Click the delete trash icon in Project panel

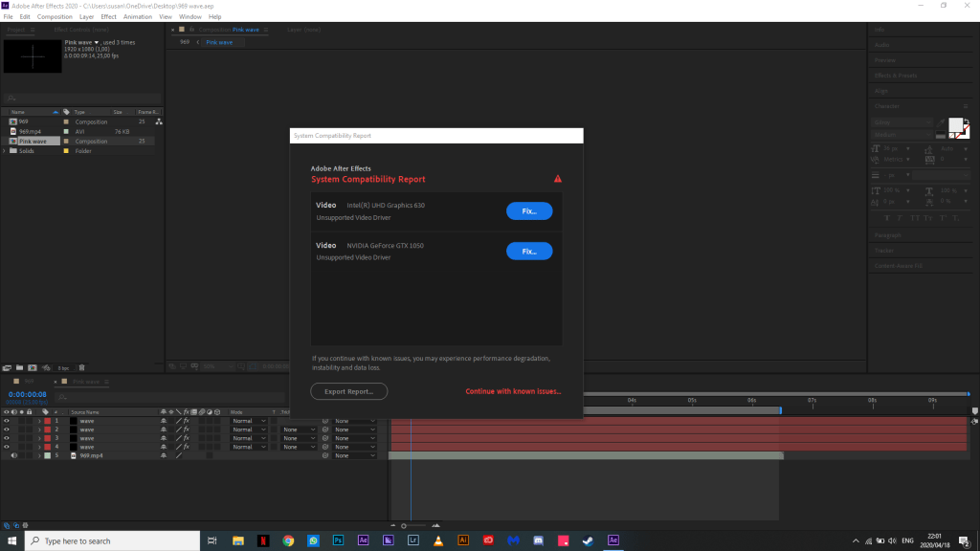pyautogui.click(x=81, y=367)
